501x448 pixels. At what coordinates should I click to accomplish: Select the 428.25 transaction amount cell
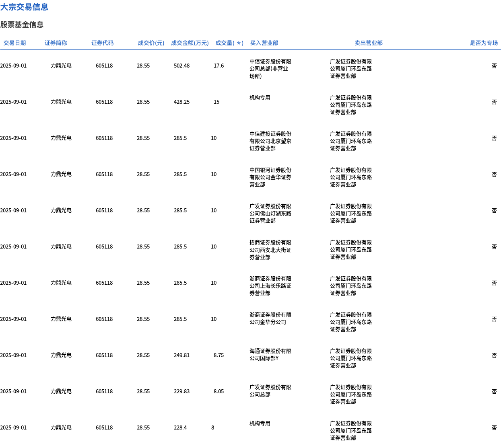pyautogui.click(x=181, y=102)
